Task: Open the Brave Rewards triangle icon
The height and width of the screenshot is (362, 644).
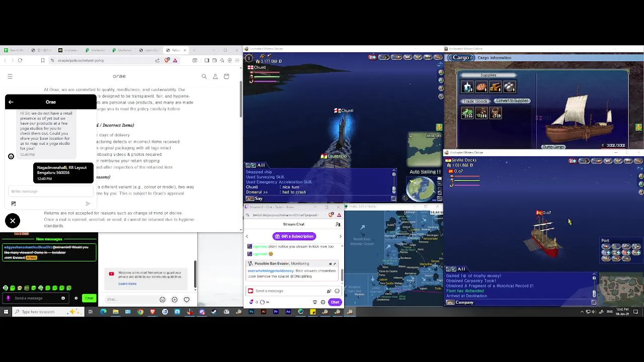Action: [x=175, y=60]
